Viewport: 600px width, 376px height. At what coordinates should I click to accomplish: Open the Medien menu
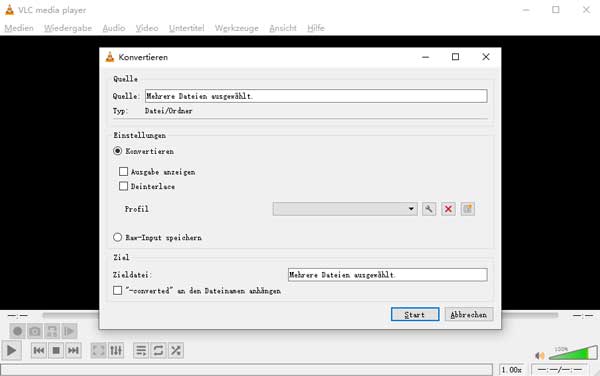(x=19, y=28)
